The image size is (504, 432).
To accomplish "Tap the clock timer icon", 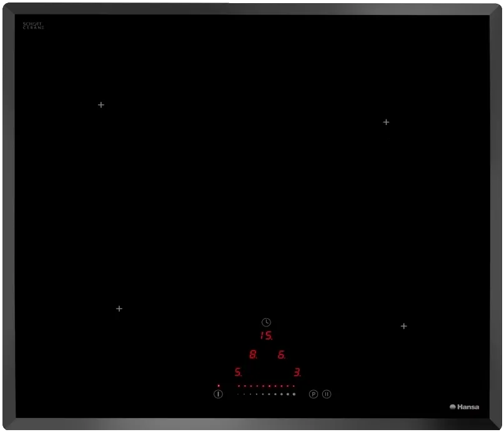I will click(x=266, y=323).
